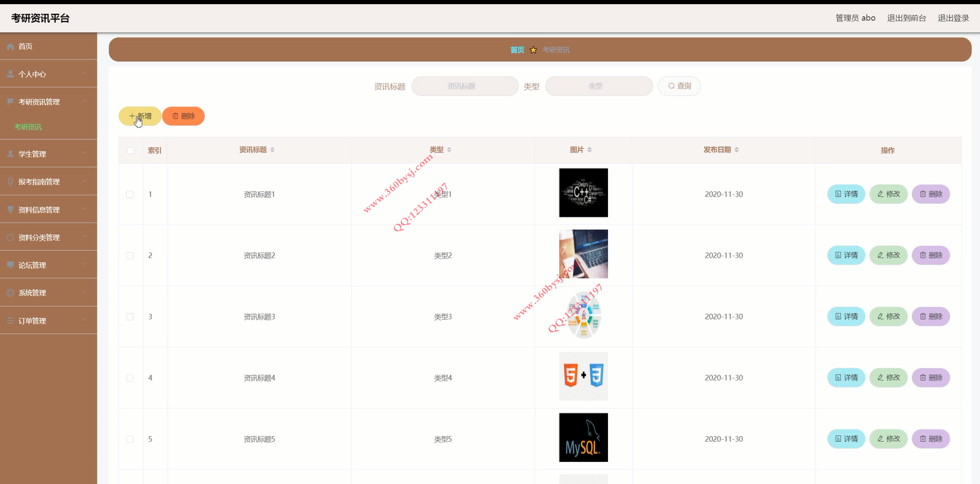The height and width of the screenshot is (484, 980).
Task: Expand the 订单管理 menu chevron
Action: 85,321
